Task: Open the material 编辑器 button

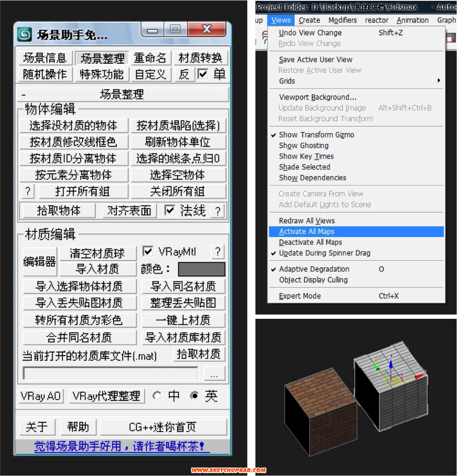Action: [40, 261]
